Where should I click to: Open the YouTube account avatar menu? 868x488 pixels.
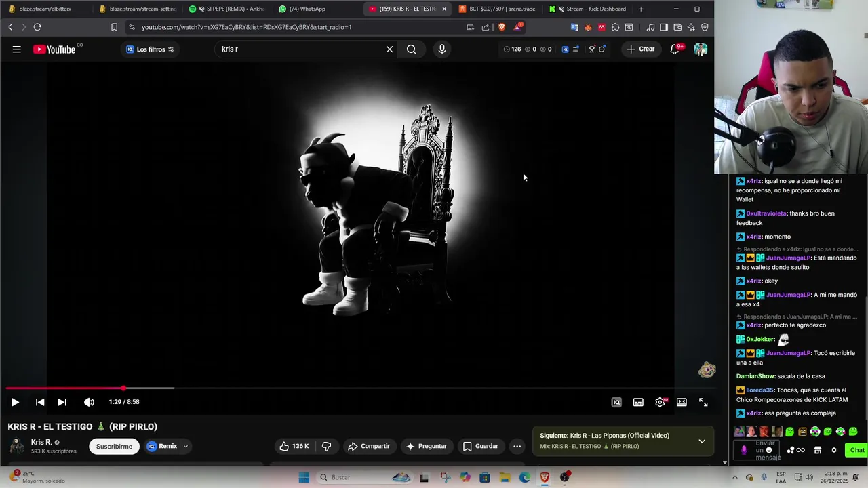tap(701, 49)
